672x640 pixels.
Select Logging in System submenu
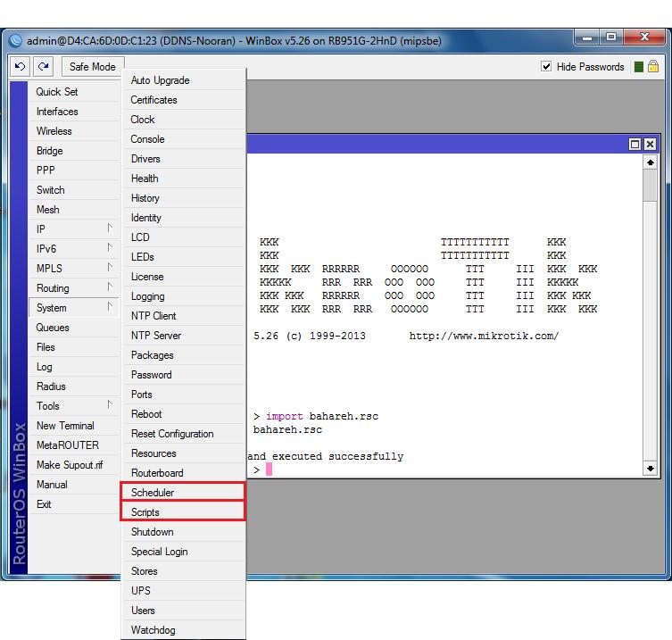tap(184, 296)
